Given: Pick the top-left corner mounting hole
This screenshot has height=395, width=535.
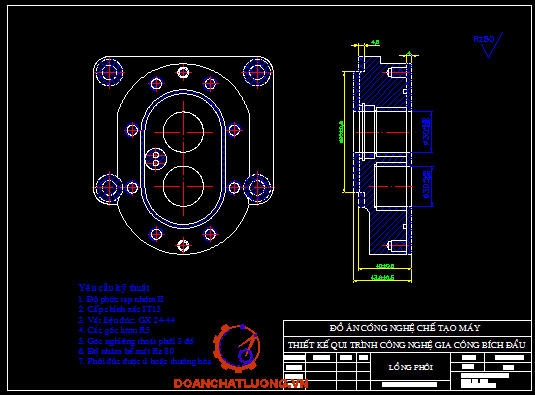Looking at the screenshot, I should [x=109, y=72].
